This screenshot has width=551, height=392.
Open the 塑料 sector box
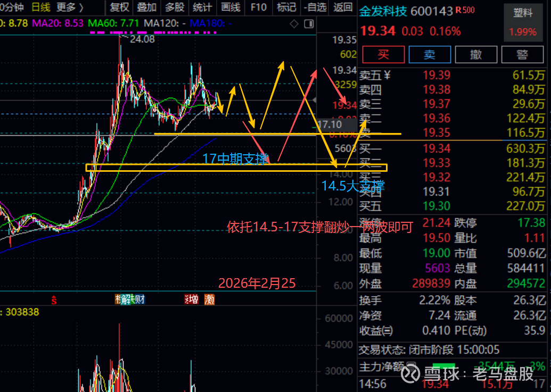[523, 23]
